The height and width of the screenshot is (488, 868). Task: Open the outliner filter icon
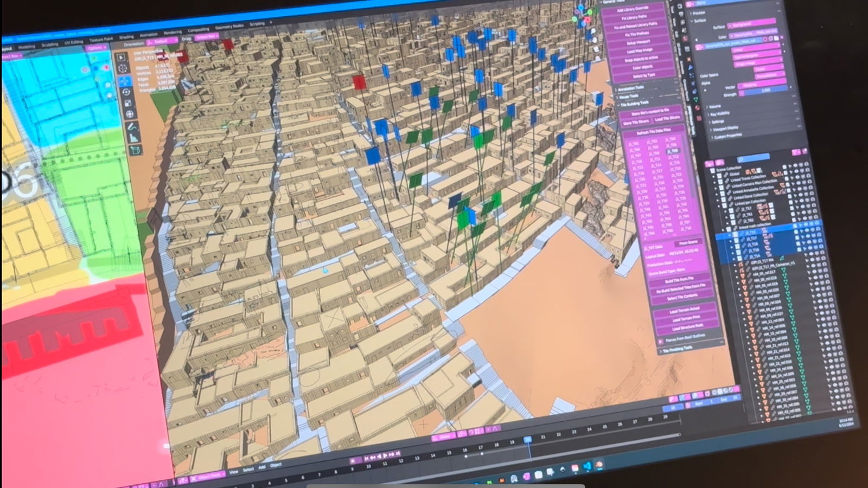[x=796, y=152]
